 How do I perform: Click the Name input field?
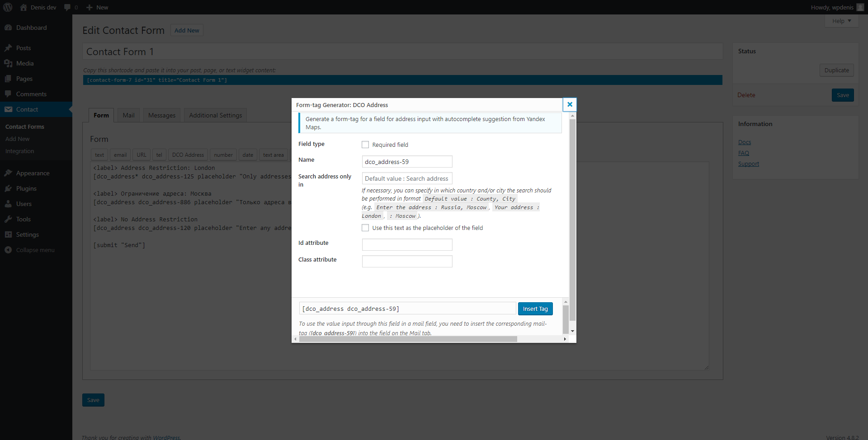[407, 162]
